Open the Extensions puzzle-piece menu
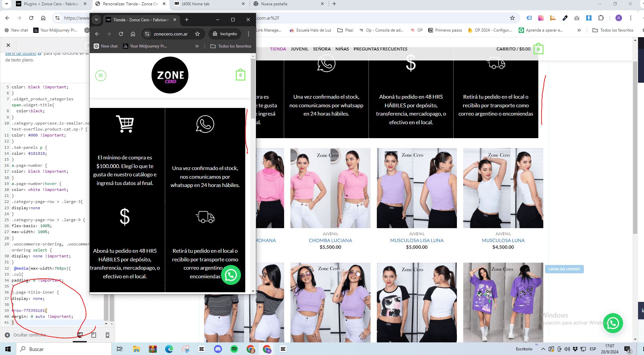644x355 pixels. [x=601, y=18]
